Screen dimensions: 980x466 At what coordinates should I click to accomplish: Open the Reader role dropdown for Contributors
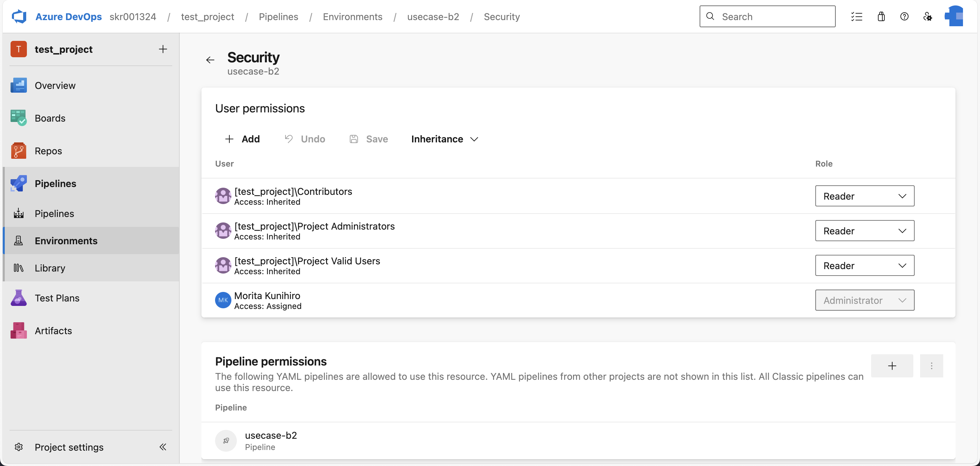864,196
